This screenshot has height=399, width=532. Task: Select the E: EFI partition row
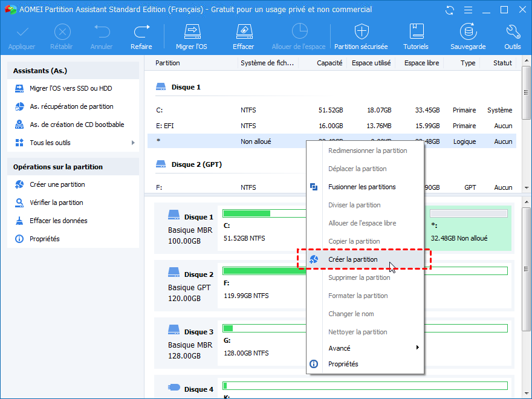[x=331, y=126]
